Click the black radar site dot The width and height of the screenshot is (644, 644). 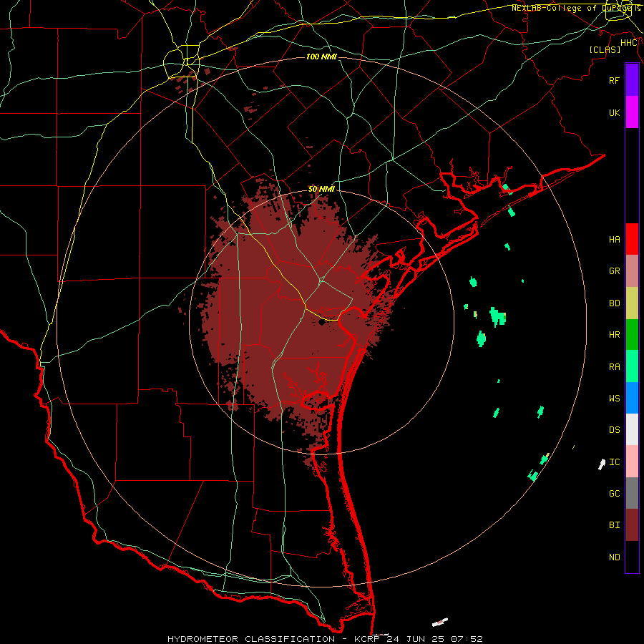[x=321, y=323]
